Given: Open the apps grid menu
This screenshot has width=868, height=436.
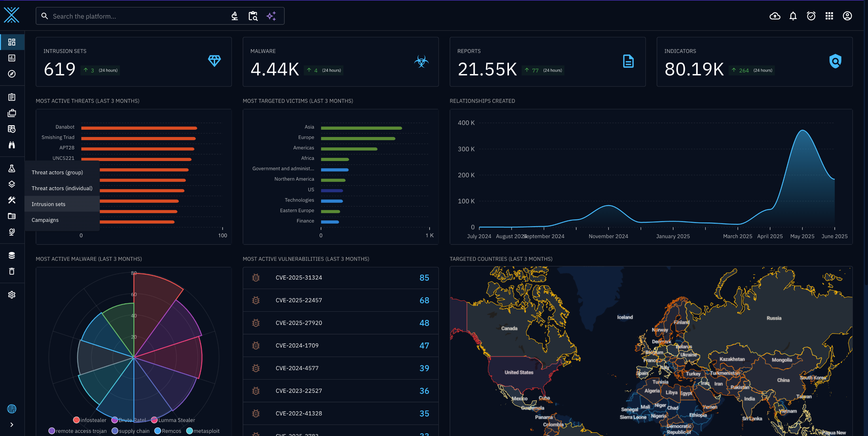Looking at the screenshot, I should (829, 16).
